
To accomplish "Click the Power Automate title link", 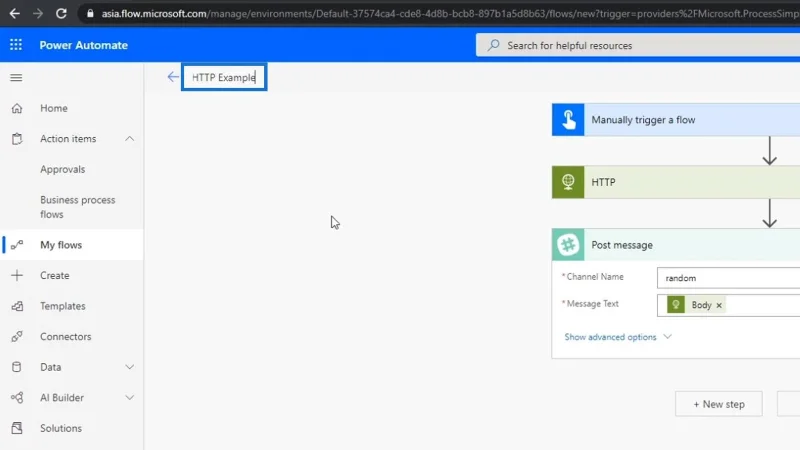I will (x=84, y=45).
